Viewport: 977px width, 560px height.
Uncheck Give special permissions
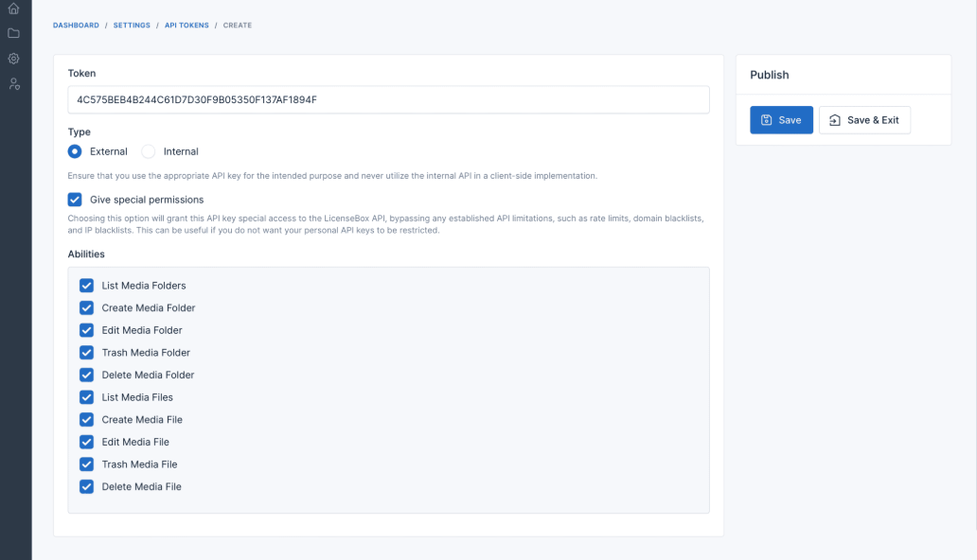pyautogui.click(x=75, y=200)
